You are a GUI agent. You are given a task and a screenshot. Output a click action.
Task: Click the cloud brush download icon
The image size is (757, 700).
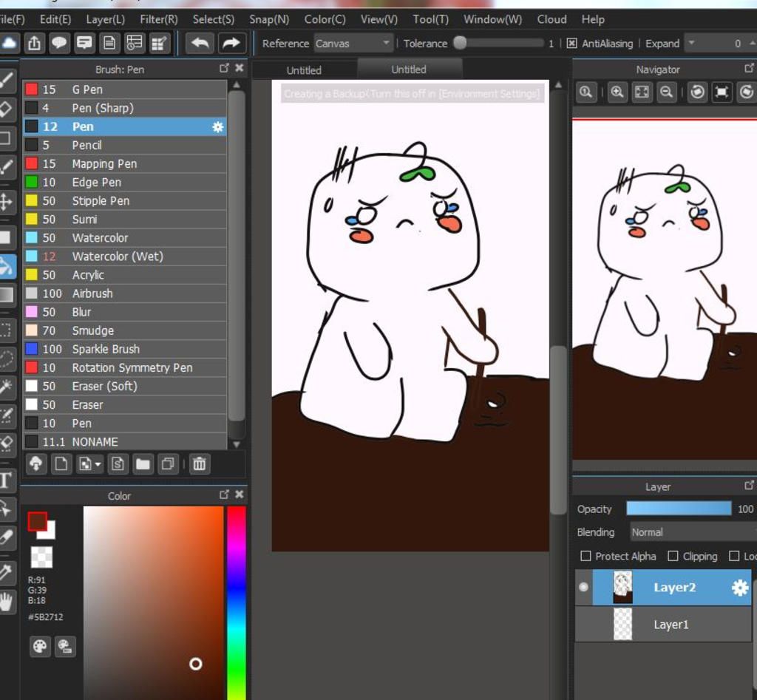click(x=36, y=464)
